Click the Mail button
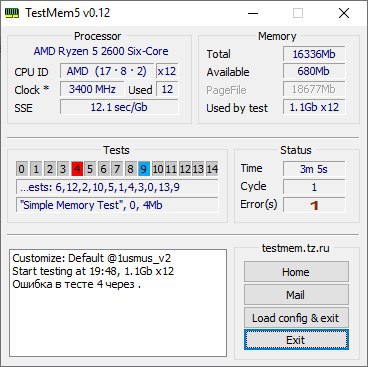368x367 pixels. (296, 295)
